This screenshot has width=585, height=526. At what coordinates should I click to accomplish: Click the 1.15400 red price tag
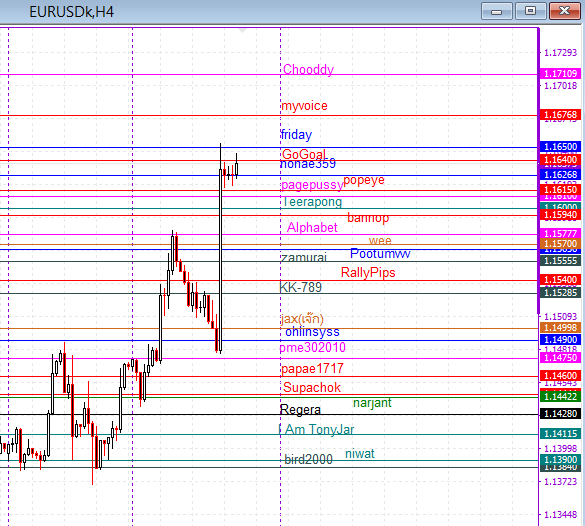point(560,279)
